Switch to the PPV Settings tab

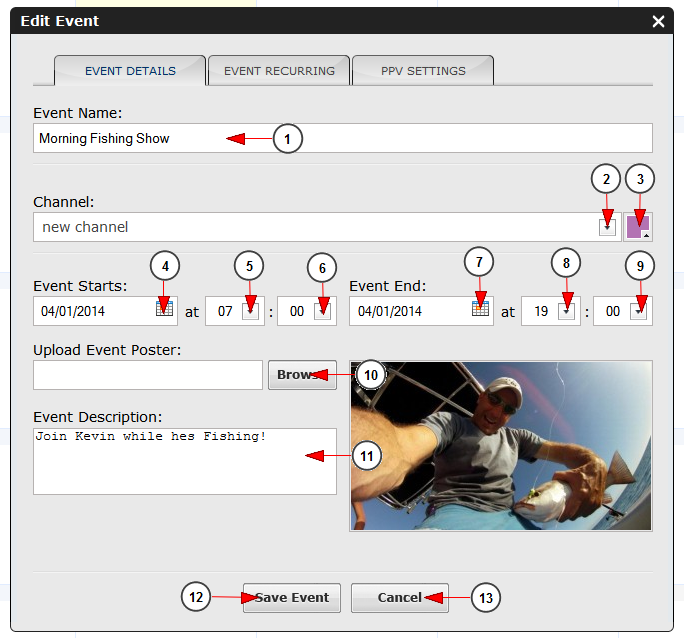(x=423, y=71)
